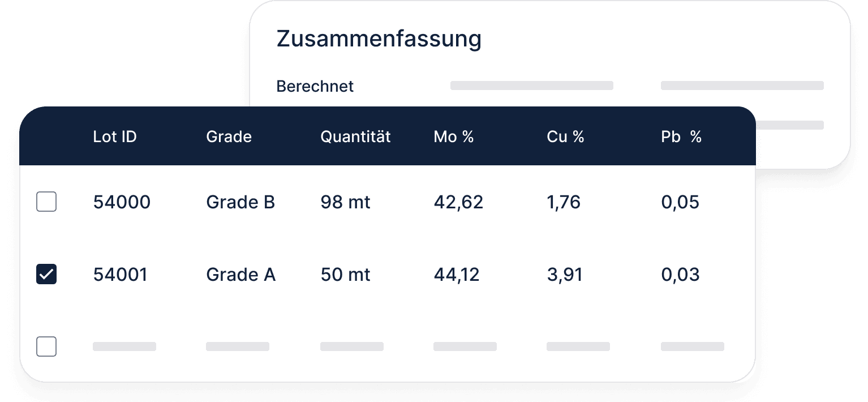Click the Berechnet label in the summary
The height and width of the screenshot is (402, 868).
[x=315, y=86]
